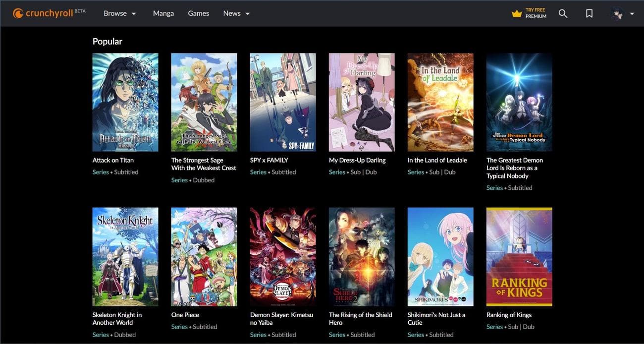This screenshot has height=344, width=644.
Task: Open the profile avatar icon
Action: tap(616, 13)
